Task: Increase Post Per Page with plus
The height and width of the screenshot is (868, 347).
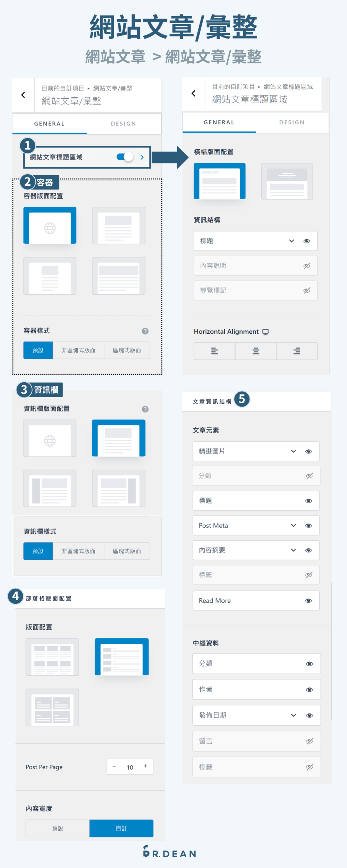Action: (x=146, y=766)
